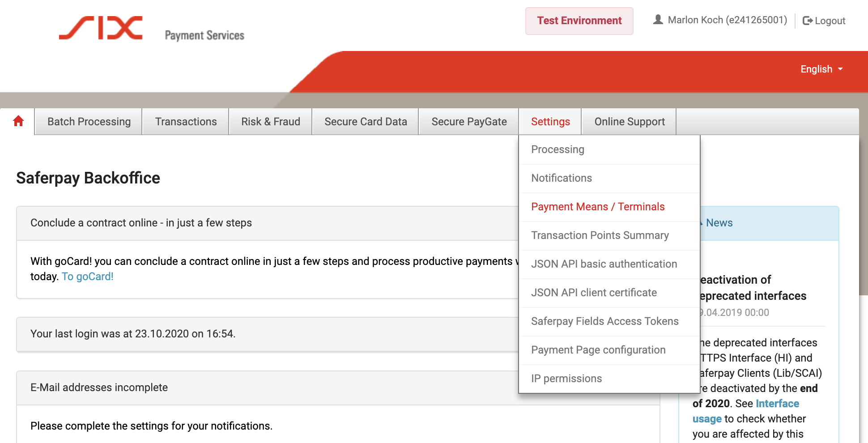The image size is (868, 443).
Task: Follow the To goCard! link
Action: click(88, 277)
